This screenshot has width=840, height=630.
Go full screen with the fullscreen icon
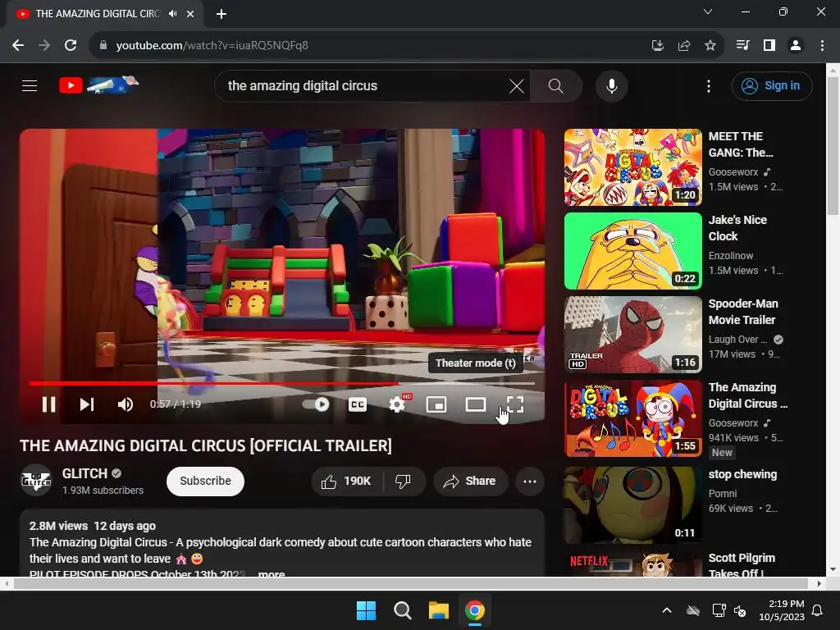tap(515, 404)
